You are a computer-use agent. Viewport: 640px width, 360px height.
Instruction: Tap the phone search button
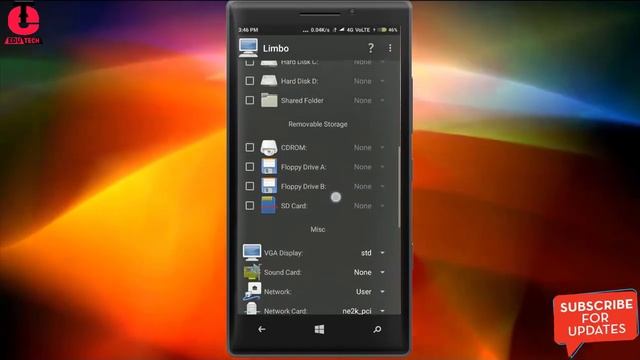(x=377, y=329)
